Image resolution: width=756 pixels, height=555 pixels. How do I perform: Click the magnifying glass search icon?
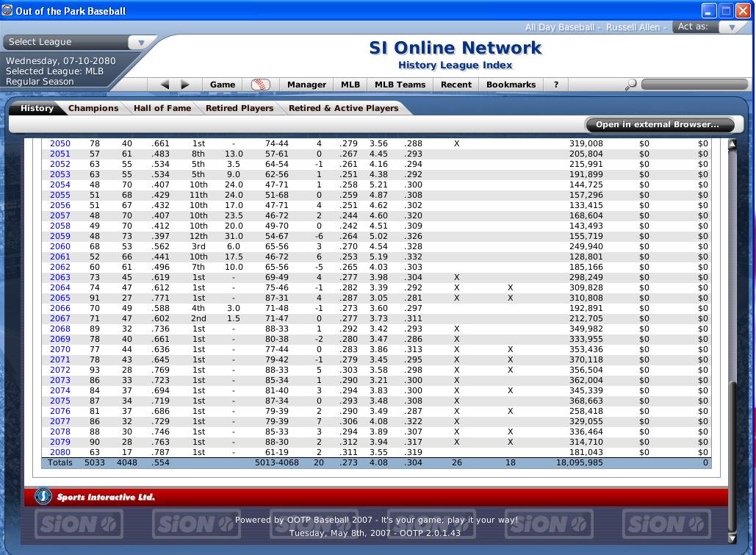[x=630, y=85]
